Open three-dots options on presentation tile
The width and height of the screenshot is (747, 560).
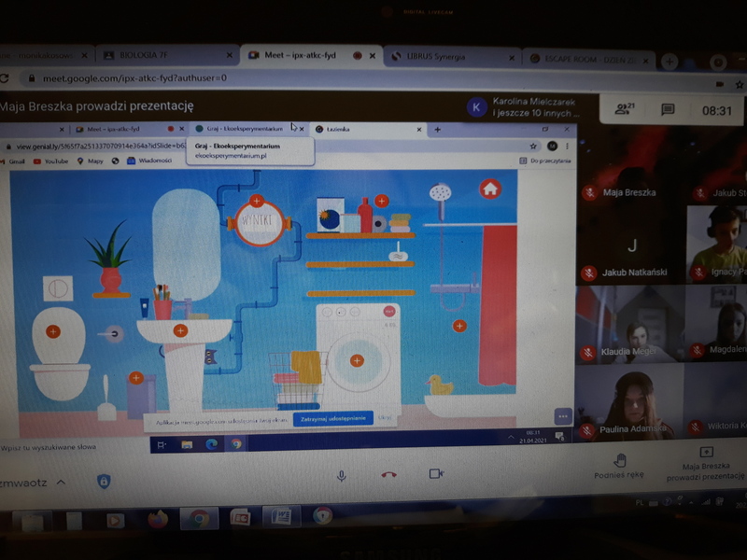coord(561,416)
